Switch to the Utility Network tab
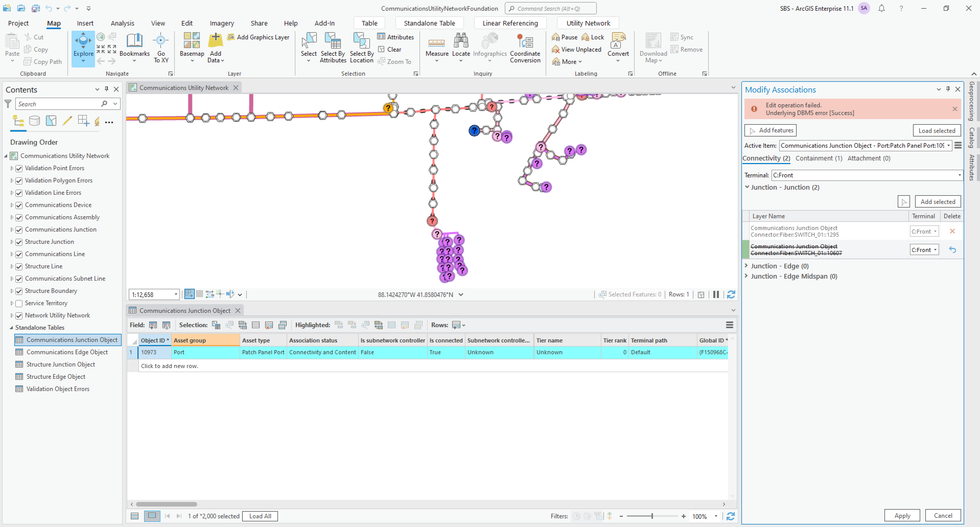Screen dimensions: 980x527 pyautogui.click(x=588, y=23)
